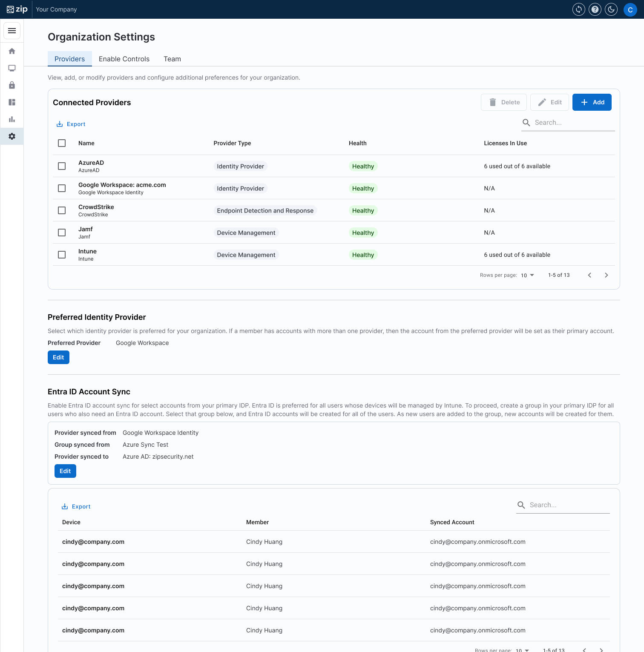
Task: Expand the Rows per page dropdown
Action: pos(527,275)
